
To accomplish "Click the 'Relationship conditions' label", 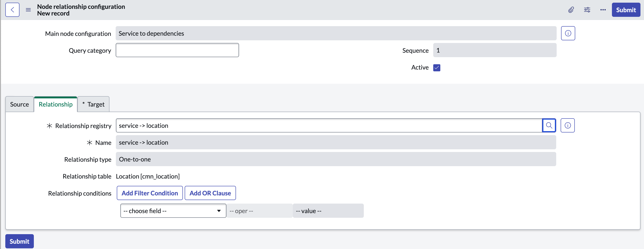I will [80, 193].
